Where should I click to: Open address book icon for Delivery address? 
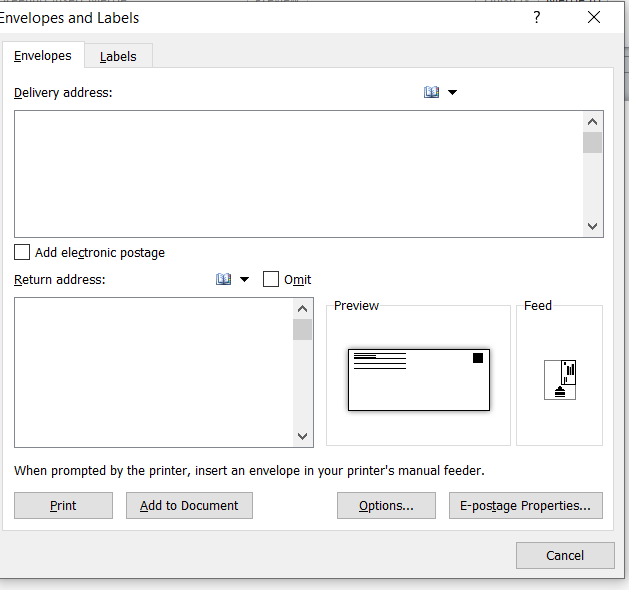coord(432,92)
